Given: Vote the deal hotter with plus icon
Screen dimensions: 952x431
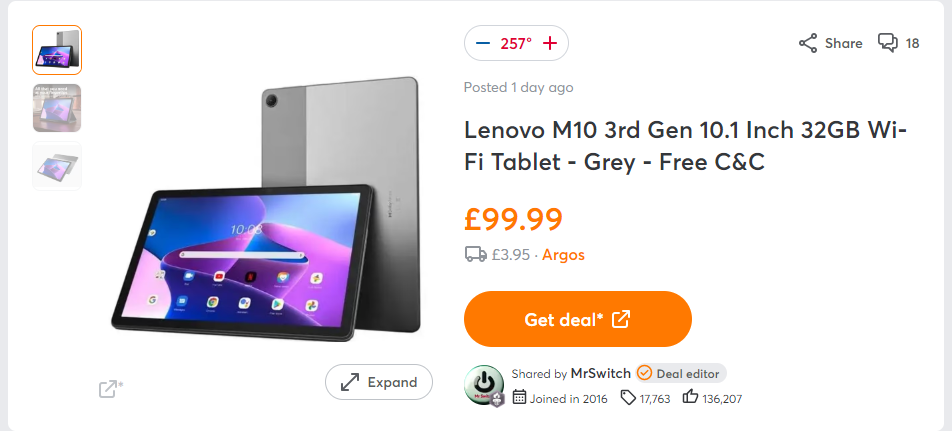Looking at the screenshot, I should click(x=550, y=44).
